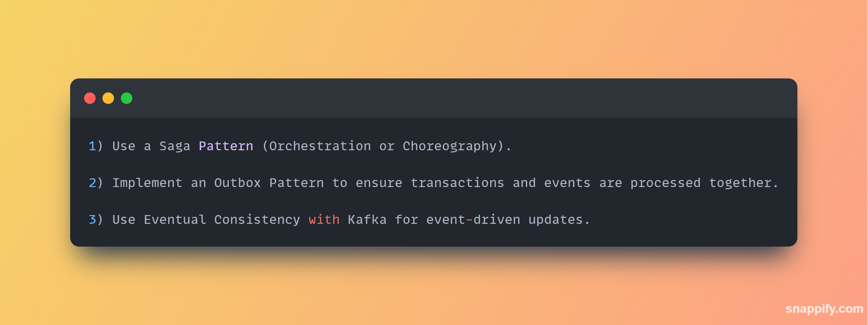Click the word Outbox
This screenshot has width=868, height=325.
click(x=238, y=183)
